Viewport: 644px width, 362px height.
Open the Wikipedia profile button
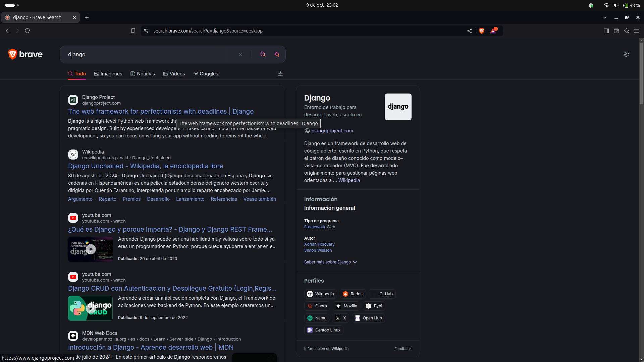click(x=321, y=294)
